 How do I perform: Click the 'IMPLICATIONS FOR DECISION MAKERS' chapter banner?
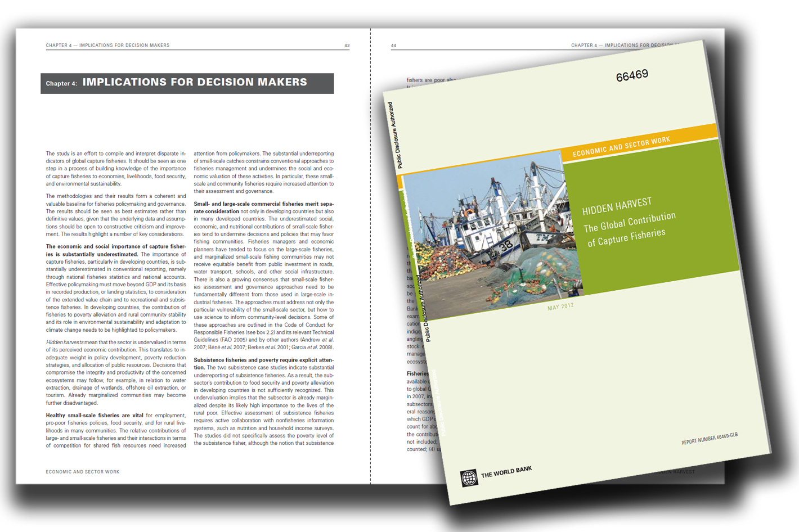(187, 83)
